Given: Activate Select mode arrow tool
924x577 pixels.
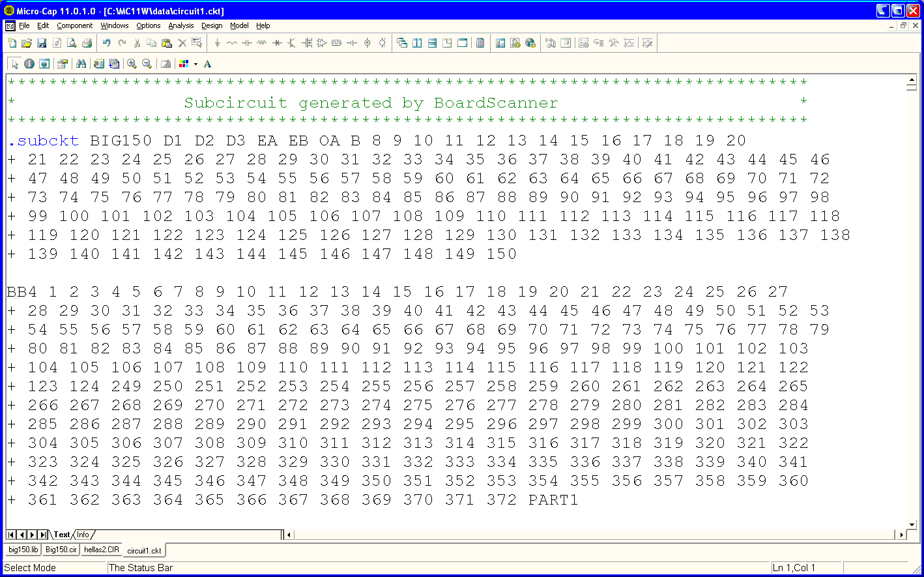Looking at the screenshot, I should pyautogui.click(x=14, y=64).
